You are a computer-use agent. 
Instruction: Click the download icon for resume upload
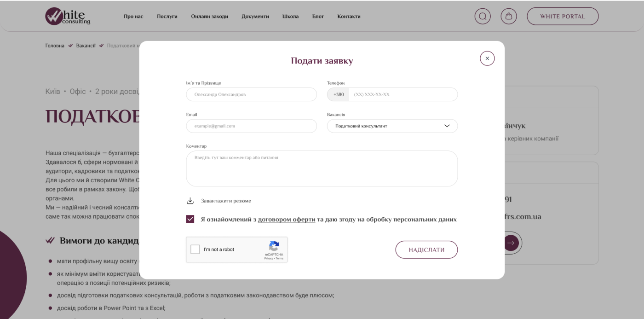190,201
